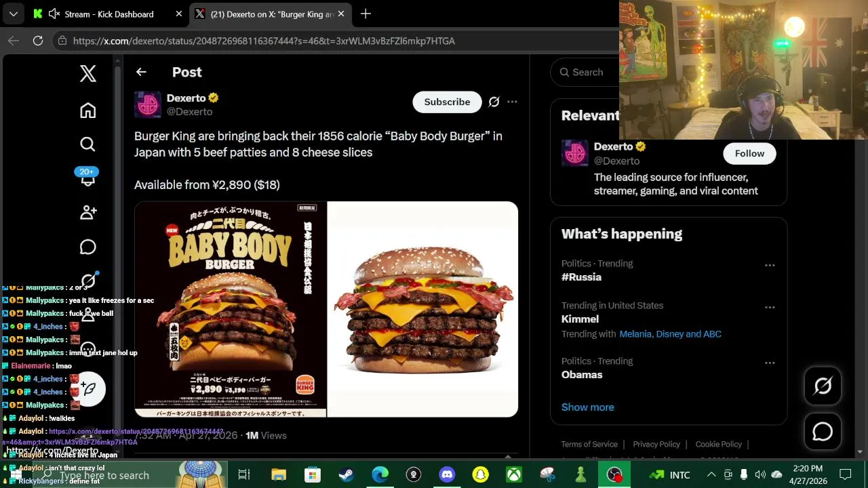868x488 pixels.
Task: Open Xbox app from taskbar
Action: [x=514, y=474]
